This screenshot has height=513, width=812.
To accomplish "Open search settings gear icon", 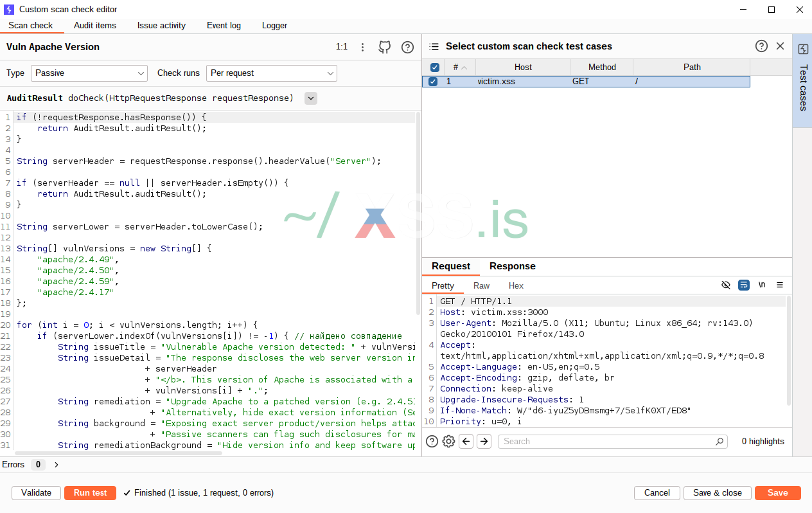I will pos(448,441).
